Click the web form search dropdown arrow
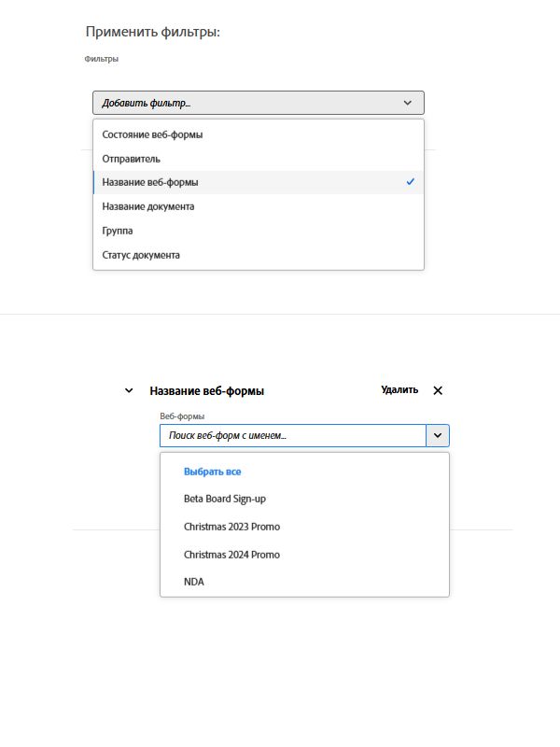 438,435
